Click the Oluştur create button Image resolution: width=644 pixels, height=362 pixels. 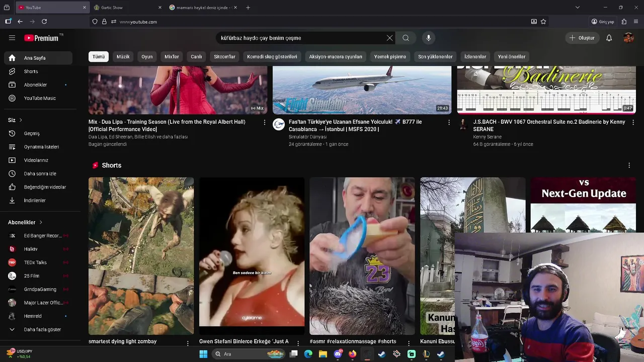pos(582,38)
